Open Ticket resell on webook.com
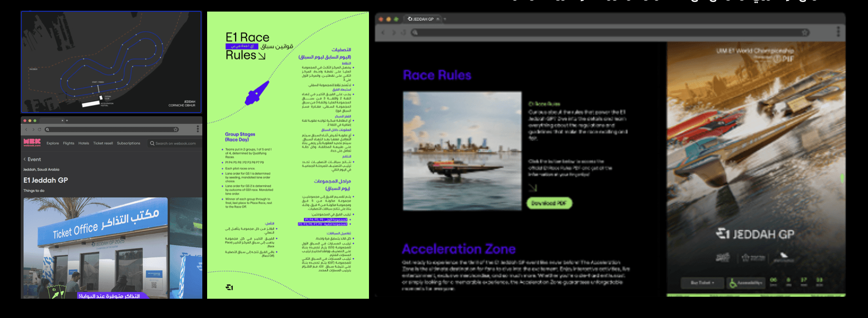The width and height of the screenshot is (868, 318). point(103,143)
